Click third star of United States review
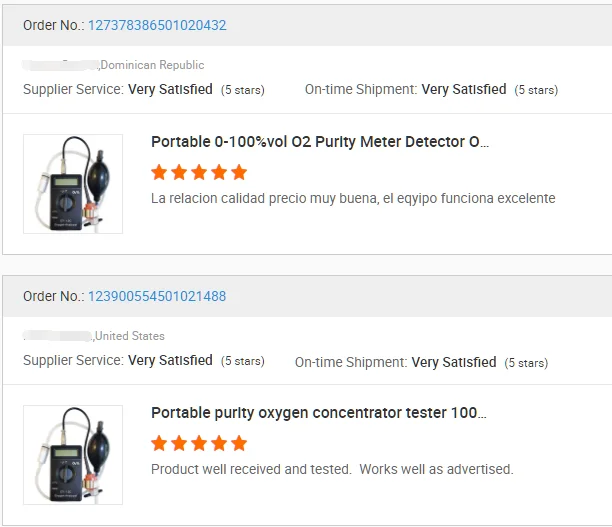This screenshot has width=612, height=527. point(199,443)
